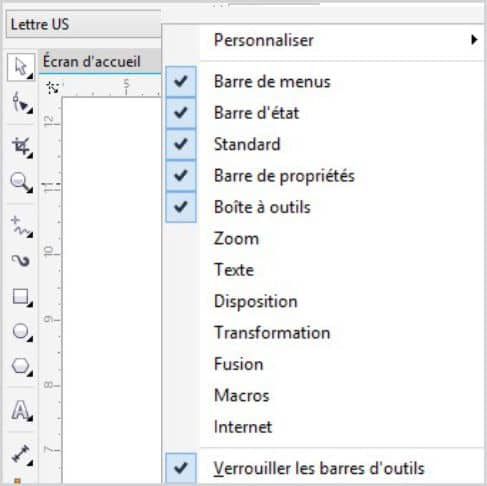Screen dimensions: 487x486
Task: Select the Freehand drawing tool
Action: pos(21,227)
